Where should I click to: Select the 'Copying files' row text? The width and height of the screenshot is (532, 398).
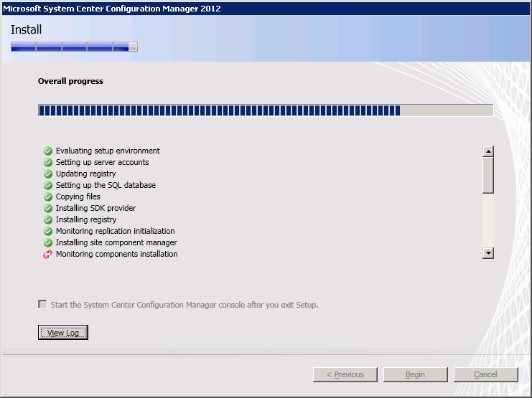pyautogui.click(x=78, y=196)
